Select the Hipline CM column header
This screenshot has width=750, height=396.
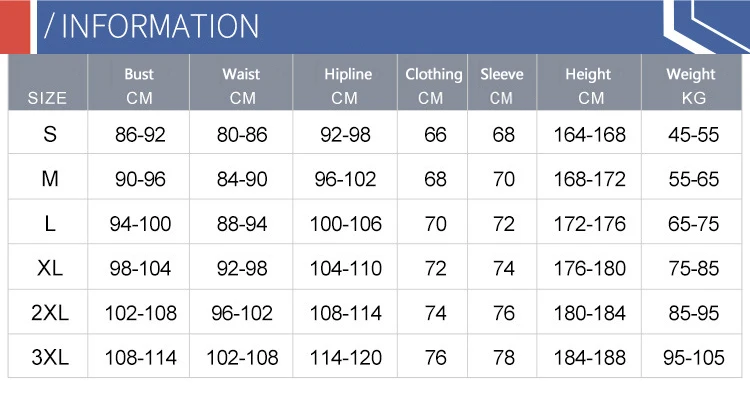(347, 86)
